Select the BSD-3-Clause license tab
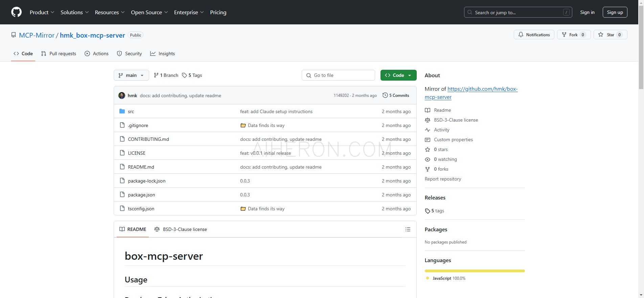Screen dimensions: 644x298 (x=181, y=229)
